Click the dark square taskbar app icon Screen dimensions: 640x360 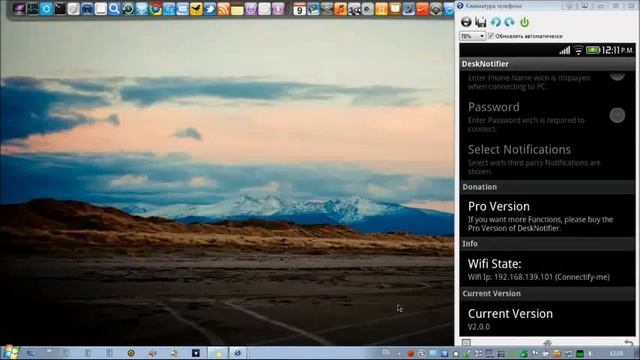tap(196, 353)
